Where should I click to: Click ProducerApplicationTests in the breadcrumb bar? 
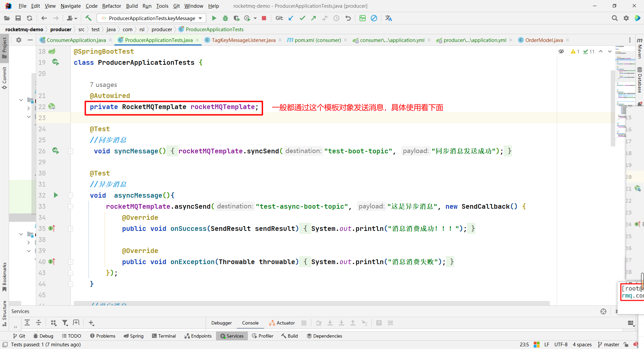coord(215,30)
